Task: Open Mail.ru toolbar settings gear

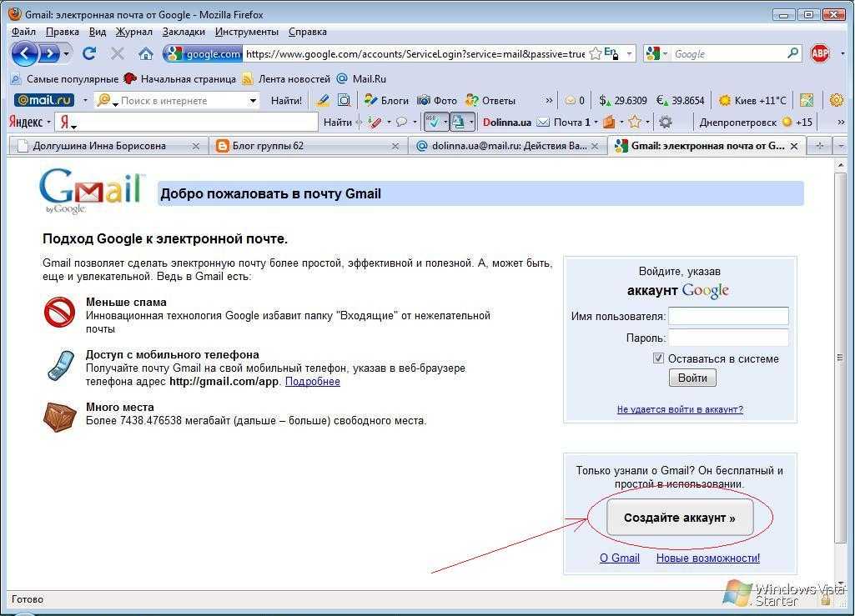Action: pos(837,100)
